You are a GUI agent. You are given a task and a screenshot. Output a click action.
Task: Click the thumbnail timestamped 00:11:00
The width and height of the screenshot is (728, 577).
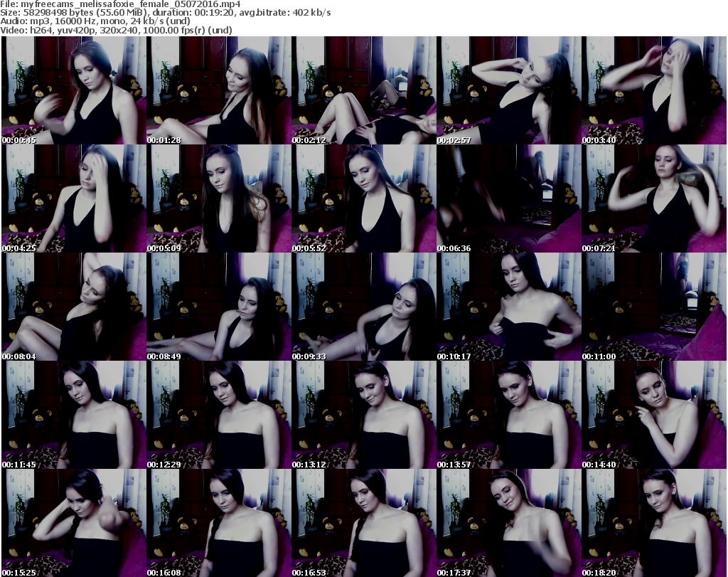tap(654, 307)
